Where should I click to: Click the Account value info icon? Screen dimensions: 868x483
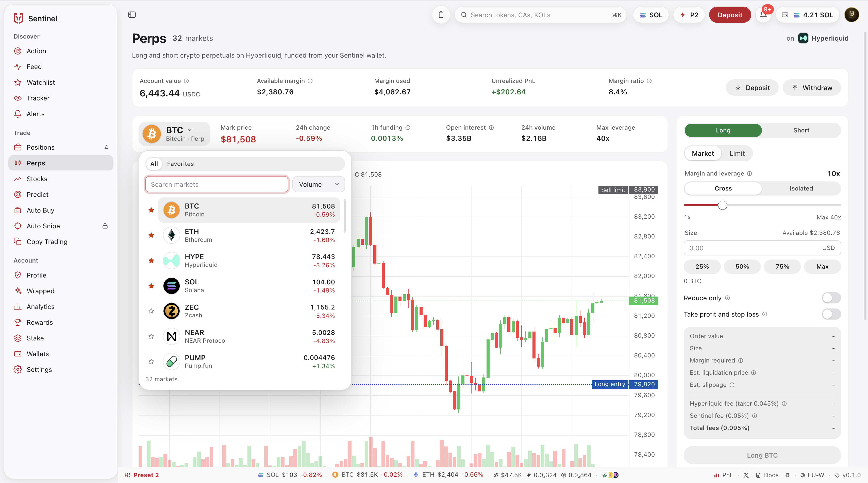pos(186,81)
